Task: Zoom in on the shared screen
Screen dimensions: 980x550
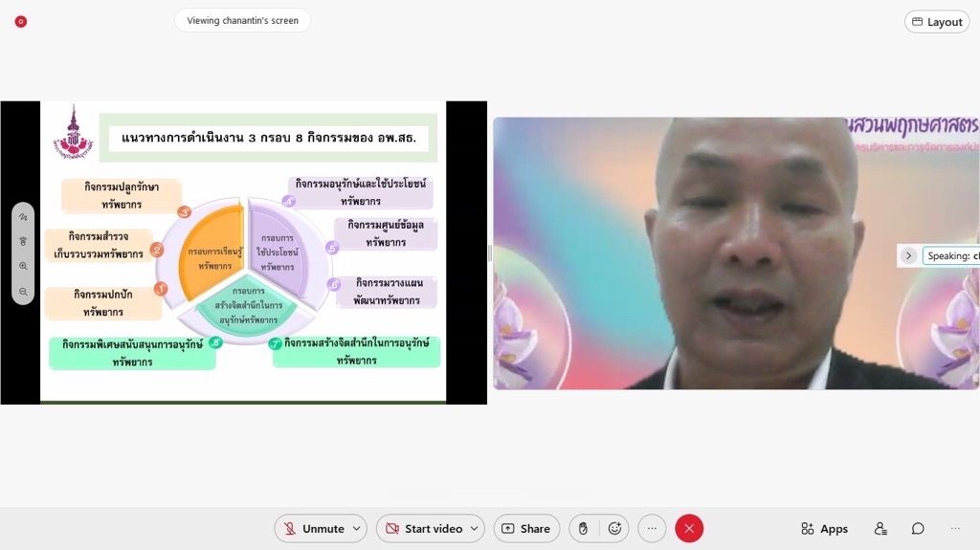Action: coord(23,266)
